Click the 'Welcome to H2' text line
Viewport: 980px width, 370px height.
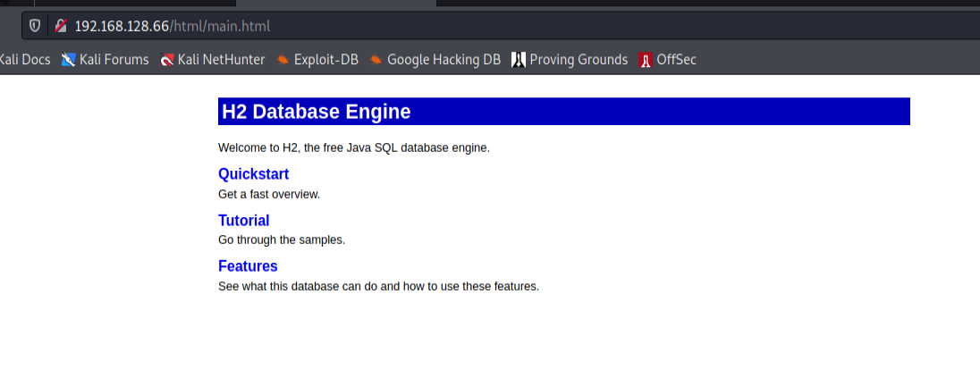tap(354, 148)
